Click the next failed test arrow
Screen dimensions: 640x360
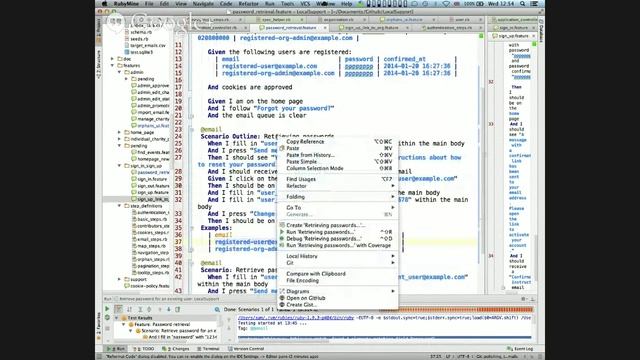coord(168,309)
